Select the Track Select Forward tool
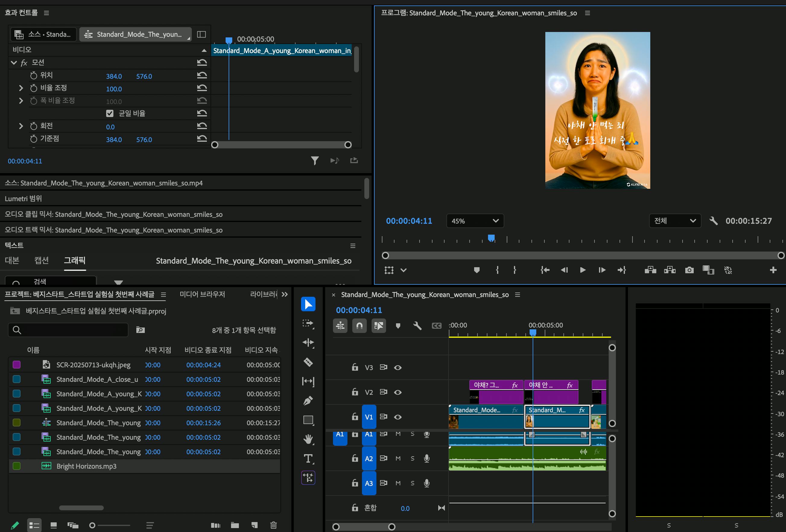Screen dimensions: 786x532 coord(308,324)
